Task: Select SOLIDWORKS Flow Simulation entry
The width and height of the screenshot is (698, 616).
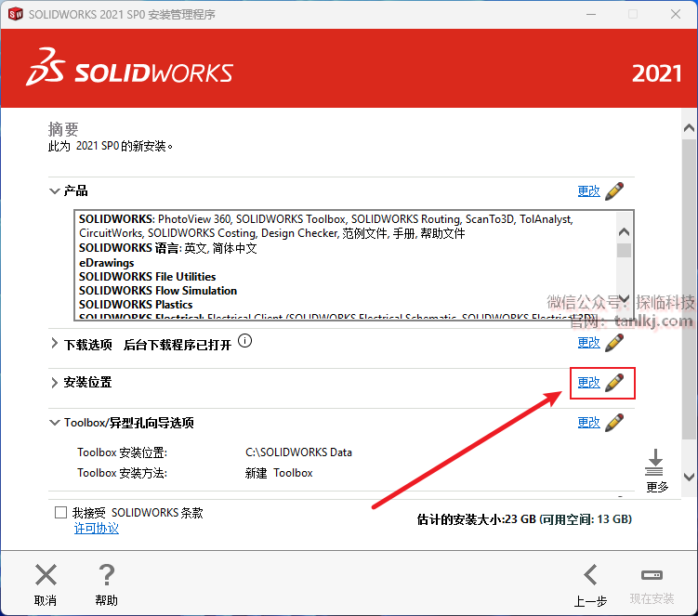Action: [x=158, y=291]
